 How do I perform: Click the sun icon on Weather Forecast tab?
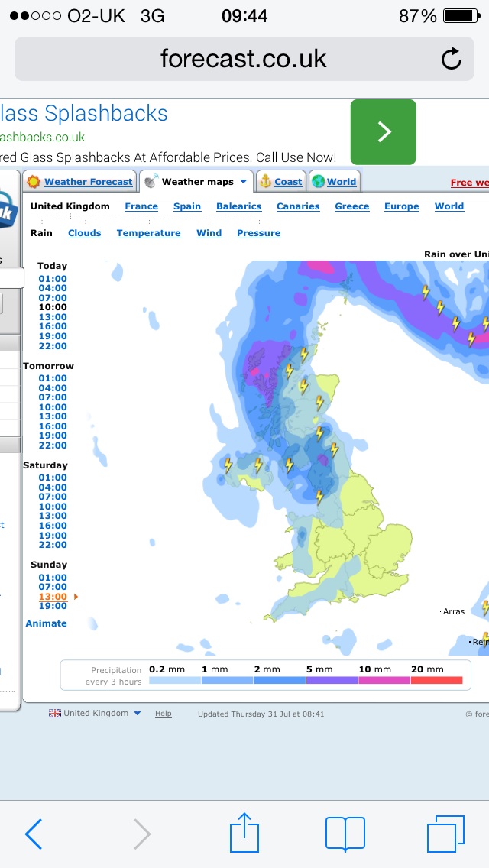(33, 182)
